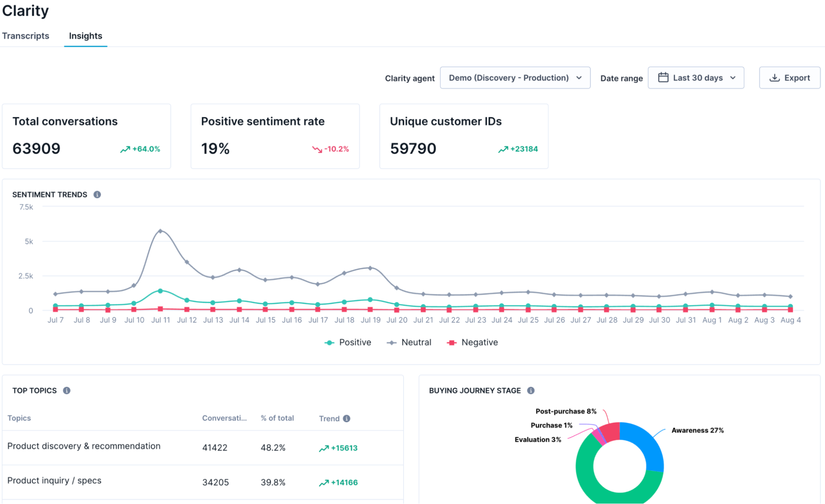The width and height of the screenshot is (825, 504).
Task: Open the Transcripts tab
Action: (26, 36)
